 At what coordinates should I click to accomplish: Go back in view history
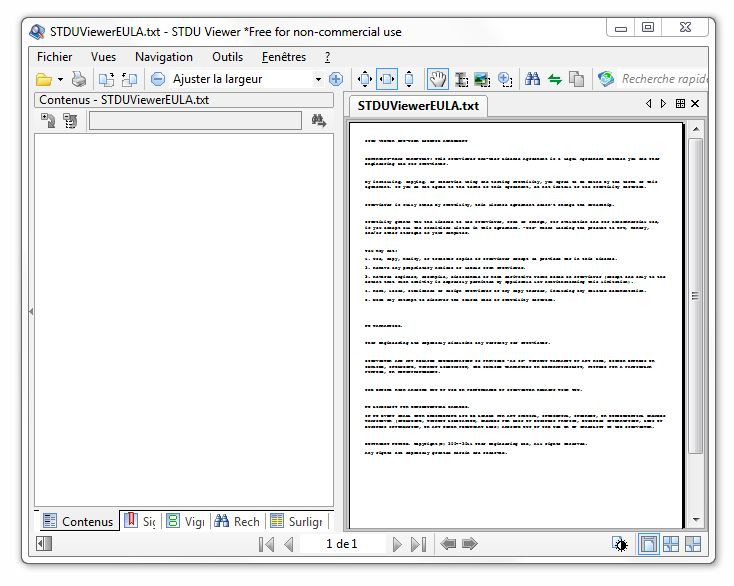(448, 544)
